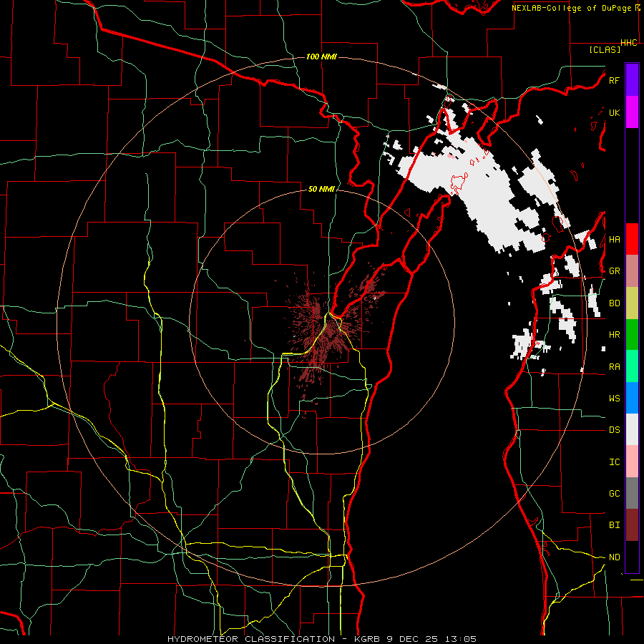Screen dimensions: 644x644
Task: Click the [CLAS] units label
Action: click(x=605, y=50)
